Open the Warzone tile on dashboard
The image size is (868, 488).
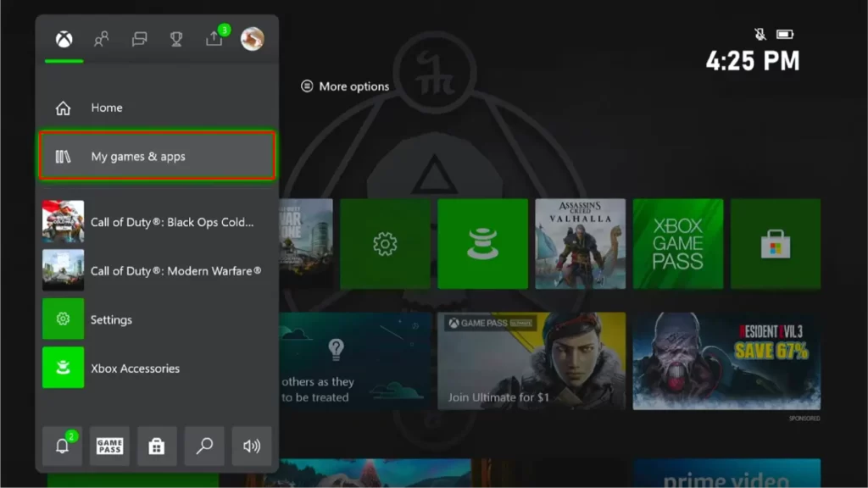point(306,244)
